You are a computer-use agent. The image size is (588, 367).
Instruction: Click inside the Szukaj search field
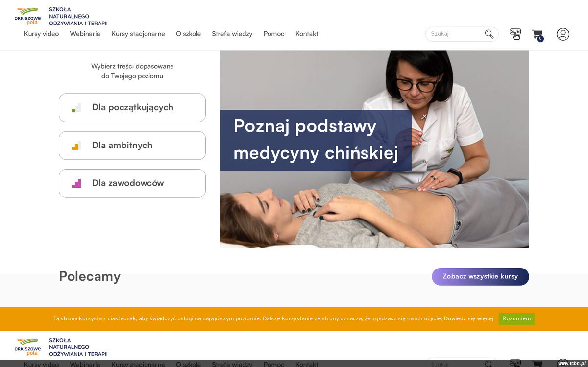455,34
